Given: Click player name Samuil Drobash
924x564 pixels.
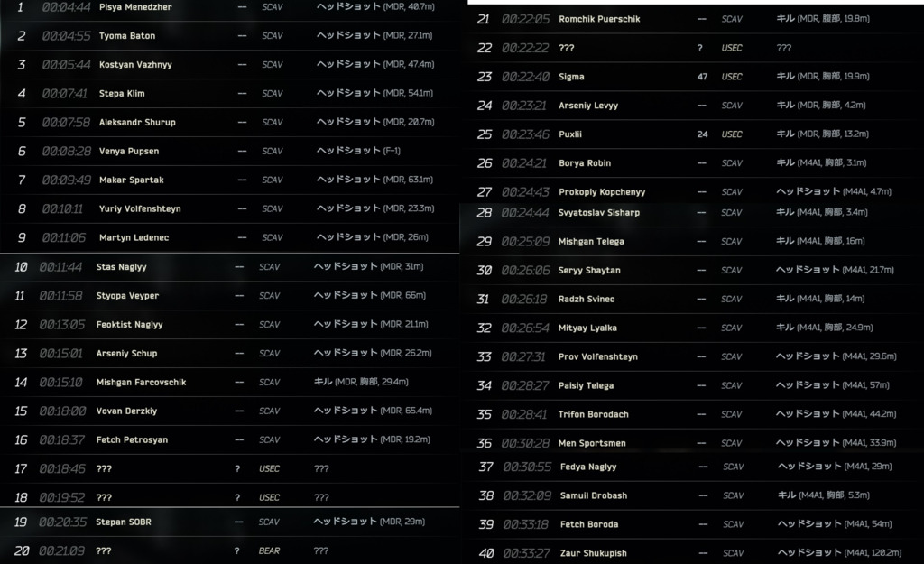Looking at the screenshot, I should coord(593,496).
